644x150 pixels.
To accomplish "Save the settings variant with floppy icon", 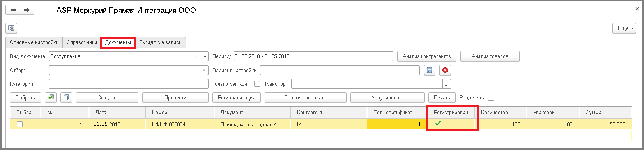I will click(x=429, y=70).
